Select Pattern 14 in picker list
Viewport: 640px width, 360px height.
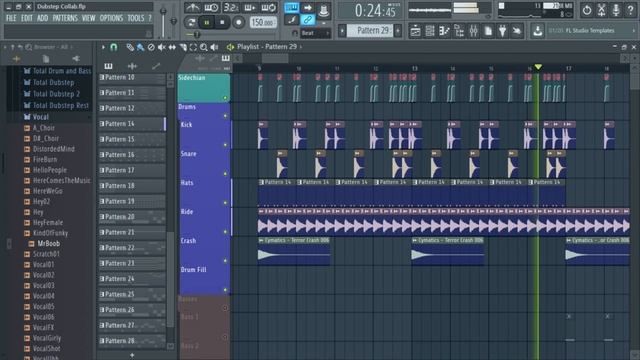click(131, 124)
